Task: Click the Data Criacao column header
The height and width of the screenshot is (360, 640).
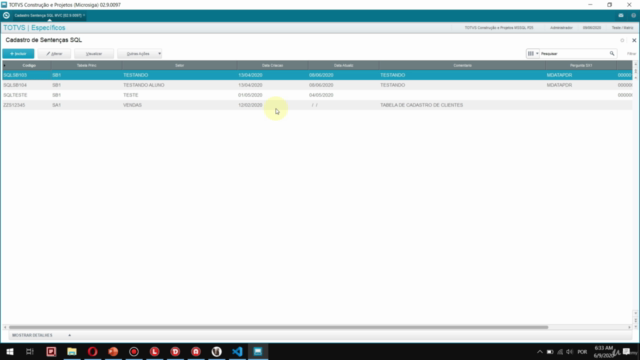Action: tap(272, 65)
